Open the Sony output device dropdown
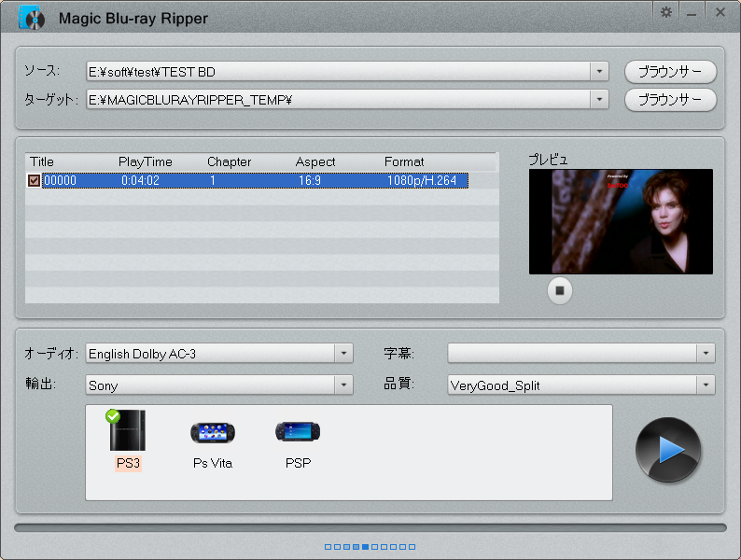Viewport: 741px width, 560px height. click(343, 385)
